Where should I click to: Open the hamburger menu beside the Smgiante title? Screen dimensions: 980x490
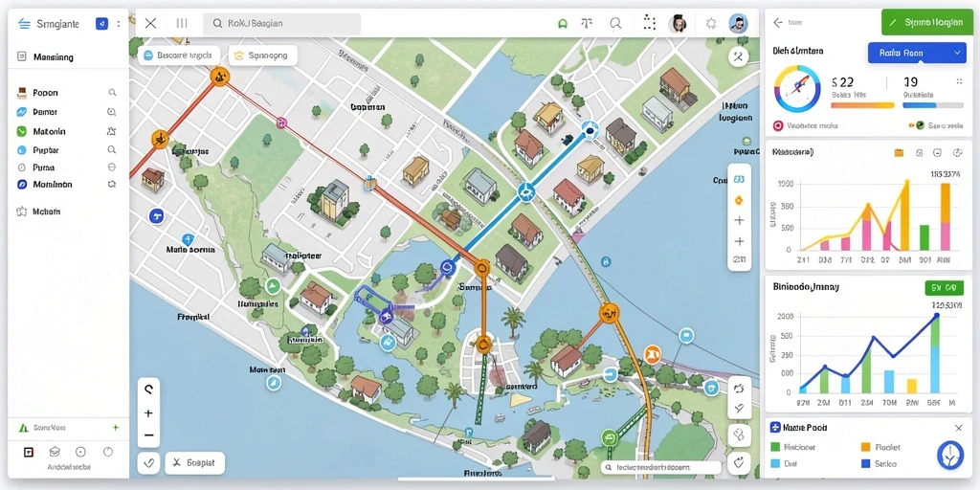click(x=24, y=24)
